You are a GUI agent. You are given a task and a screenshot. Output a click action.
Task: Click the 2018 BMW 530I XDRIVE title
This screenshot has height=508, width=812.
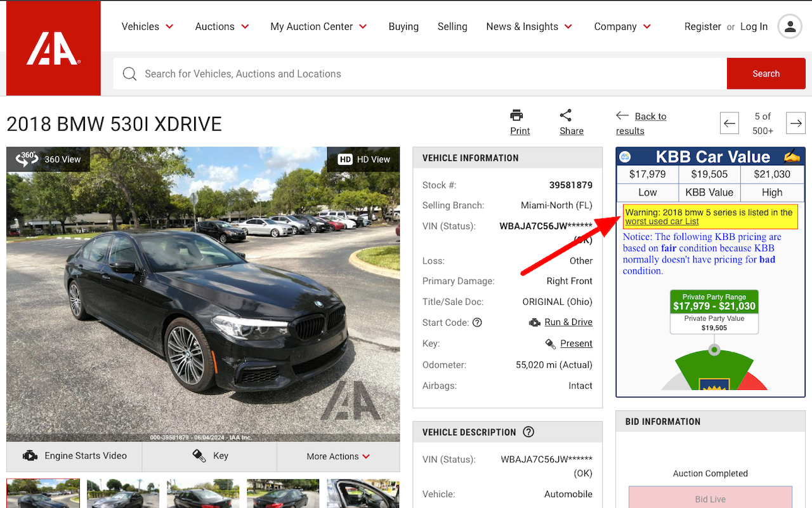pyautogui.click(x=114, y=124)
